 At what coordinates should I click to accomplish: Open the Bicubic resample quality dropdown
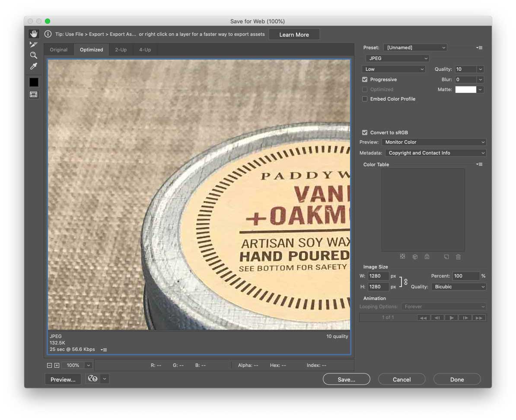click(459, 287)
